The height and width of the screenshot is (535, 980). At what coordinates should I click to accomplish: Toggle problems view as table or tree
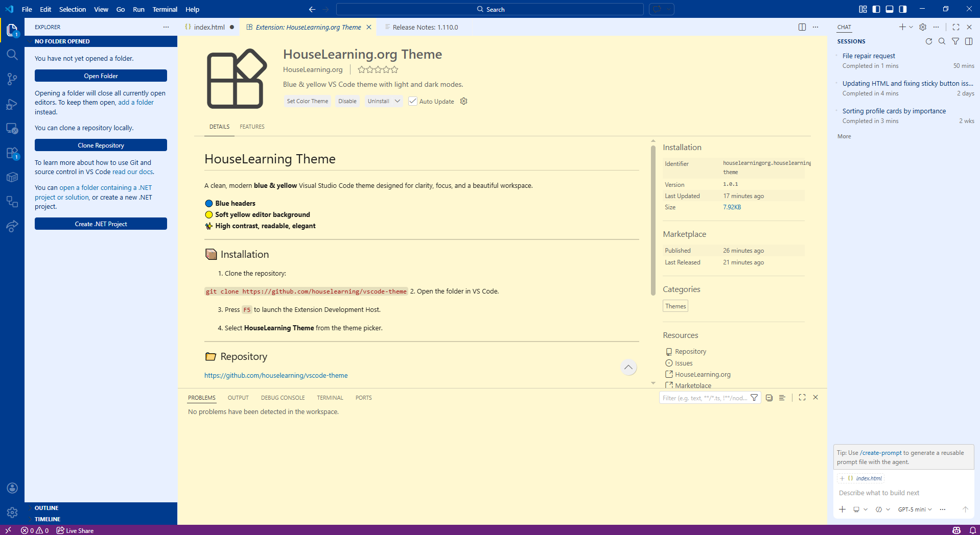782,398
